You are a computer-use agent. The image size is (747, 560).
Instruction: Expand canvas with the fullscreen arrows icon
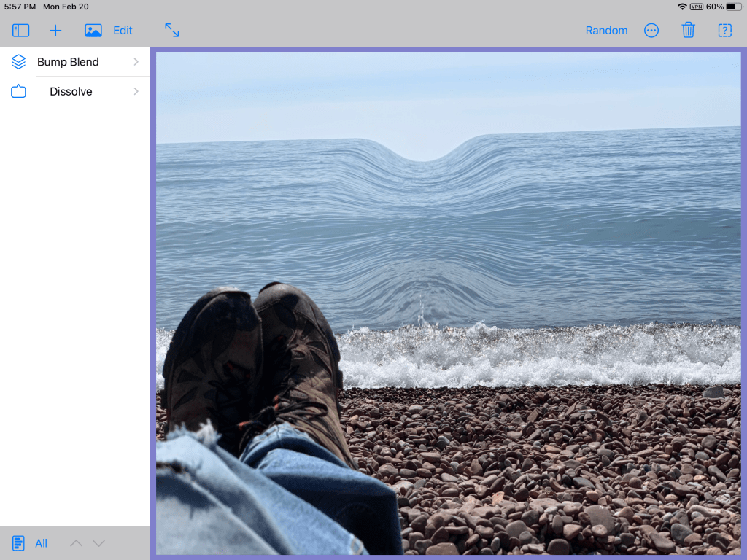click(171, 31)
